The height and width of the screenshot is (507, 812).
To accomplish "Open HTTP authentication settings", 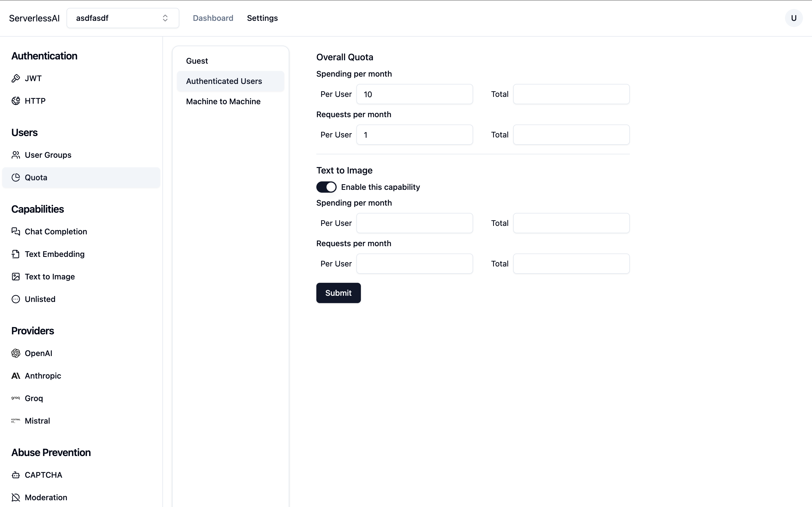I will [x=35, y=101].
